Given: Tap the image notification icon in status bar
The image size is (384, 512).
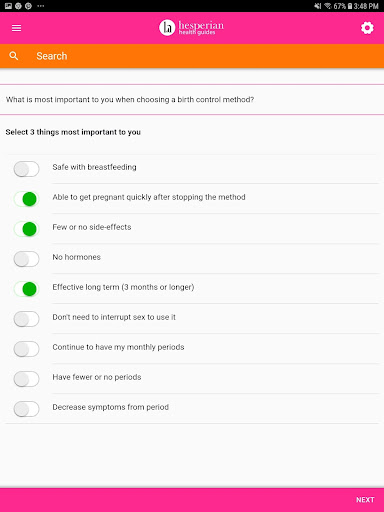Looking at the screenshot, I should coord(8,6).
